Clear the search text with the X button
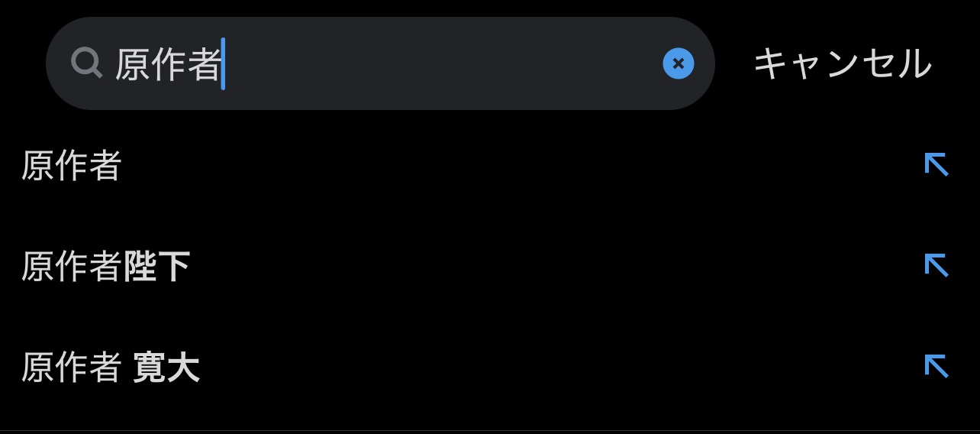The width and height of the screenshot is (980, 434). click(x=678, y=63)
